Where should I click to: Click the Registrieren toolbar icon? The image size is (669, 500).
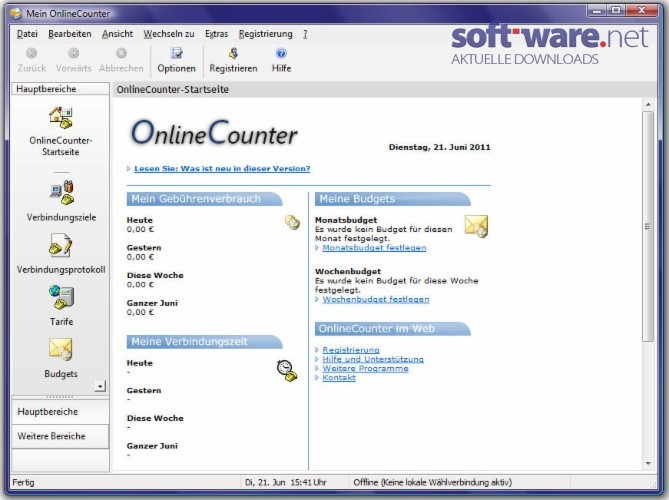(x=233, y=53)
